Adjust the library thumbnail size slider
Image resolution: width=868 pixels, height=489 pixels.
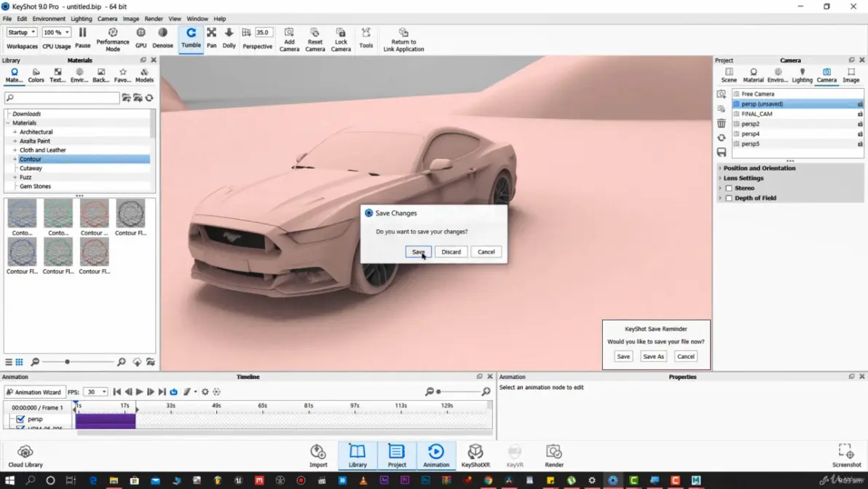pyautogui.click(x=67, y=362)
